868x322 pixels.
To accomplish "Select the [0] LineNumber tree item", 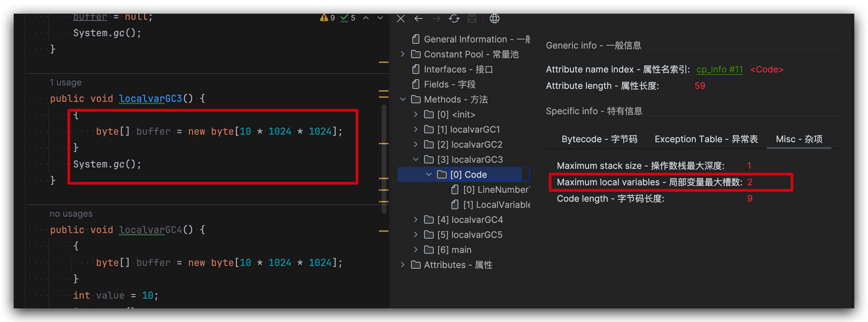I will (496, 190).
